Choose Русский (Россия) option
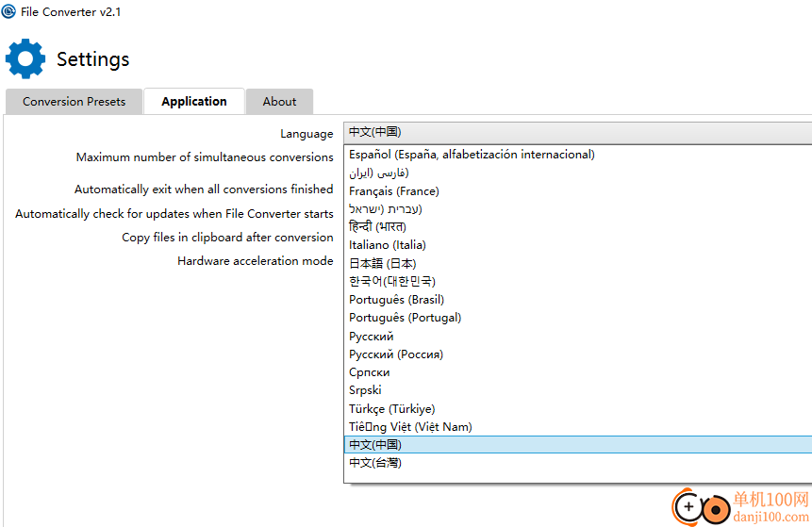The width and height of the screenshot is (812, 527). 578,354
